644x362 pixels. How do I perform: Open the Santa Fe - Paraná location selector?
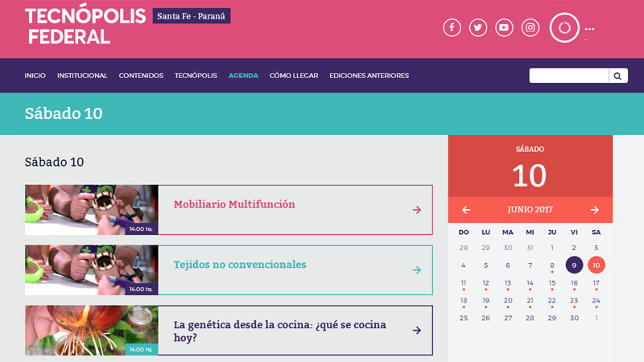coord(192,16)
